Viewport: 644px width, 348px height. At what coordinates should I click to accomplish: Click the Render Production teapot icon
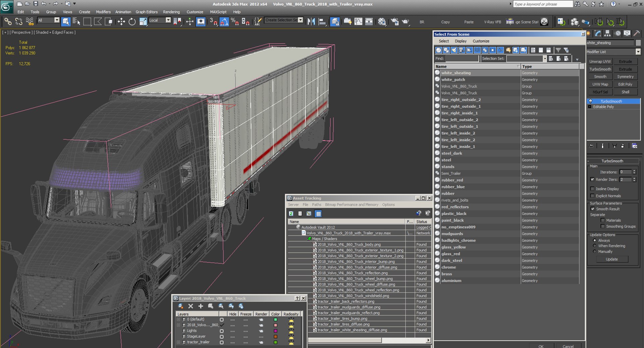click(406, 22)
